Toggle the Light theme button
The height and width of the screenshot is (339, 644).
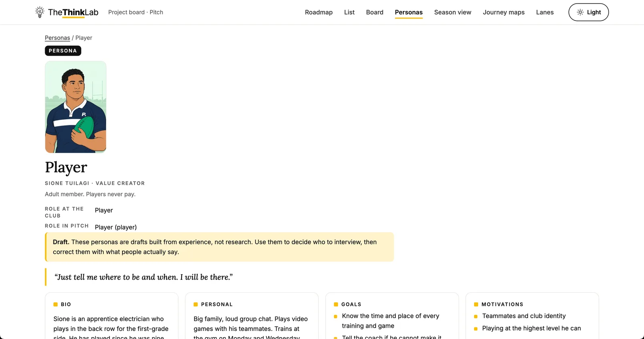(588, 12)
